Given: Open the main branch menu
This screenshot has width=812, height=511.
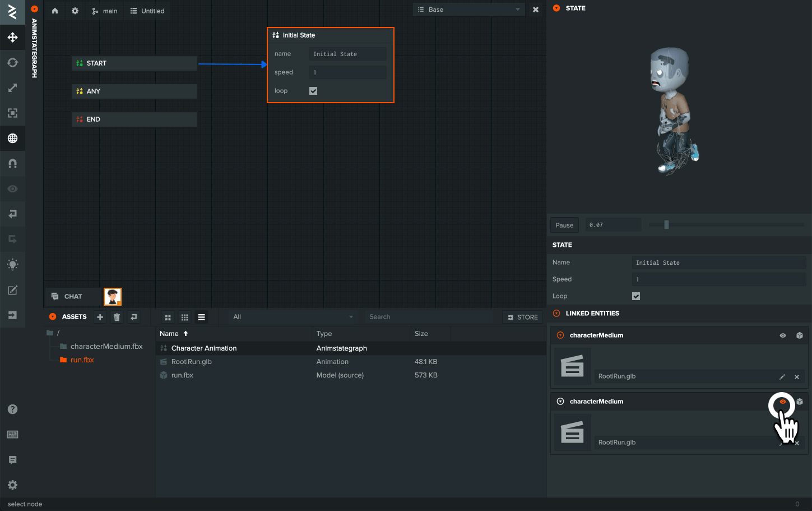Looking at the screenshot, I should pos(104,11).
